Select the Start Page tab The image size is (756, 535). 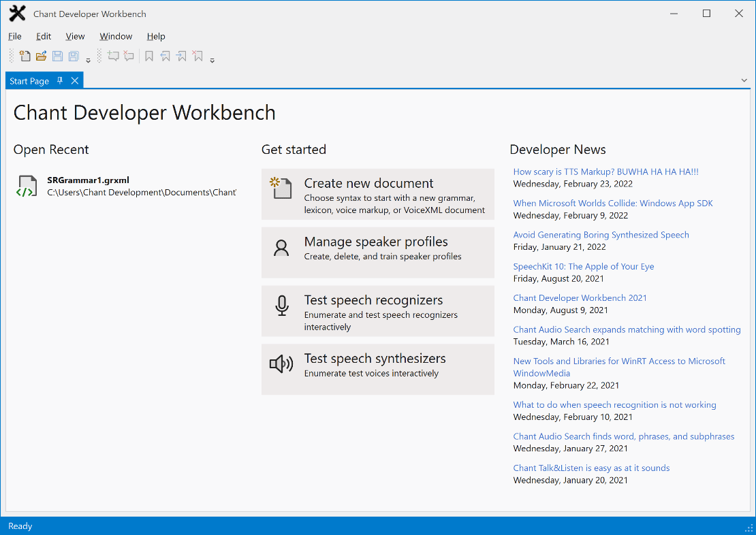point(29,81)
